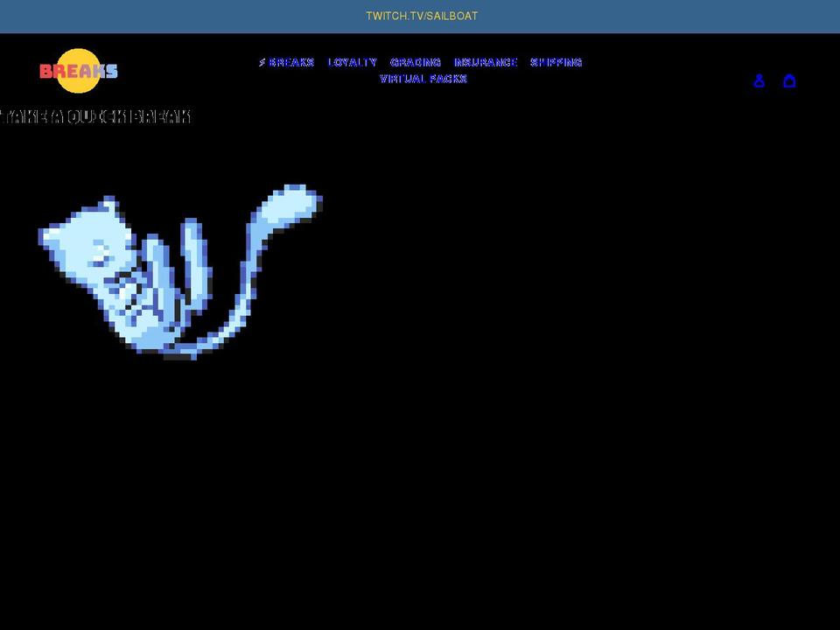840x630 pixels.
Task: Go to the Loyalty page
Action: (x=353, y=63)
